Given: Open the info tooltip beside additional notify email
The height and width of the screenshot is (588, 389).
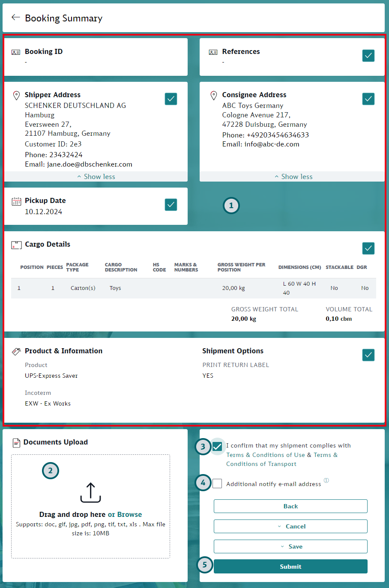Looking at the screenshot, I should 326,481.
